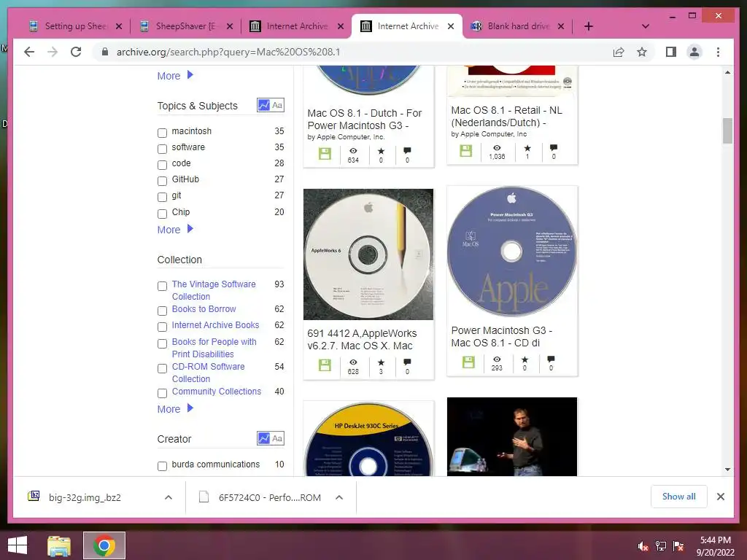
Task: Click favorites star on AppleWorks card
Action: coord(381,362)
